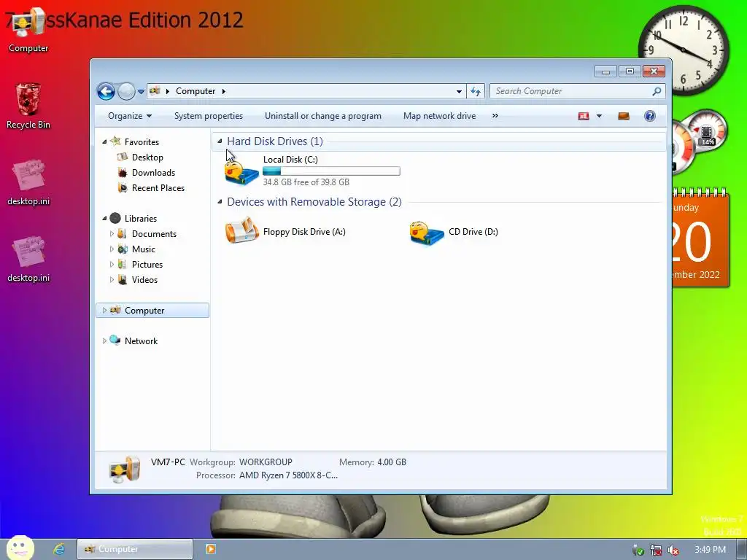Open Downloads under Favorites

point(153,172)
